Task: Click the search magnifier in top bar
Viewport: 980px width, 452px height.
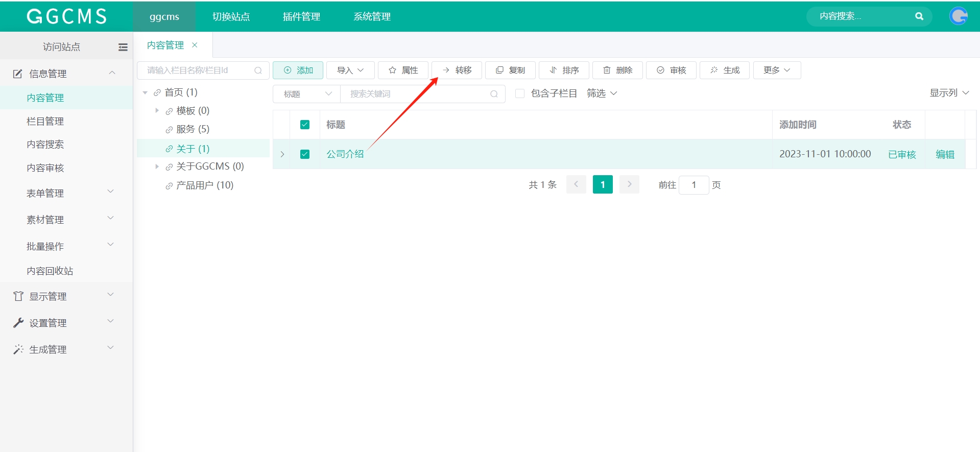Action: pyautogui.click(x=919, y=16)
